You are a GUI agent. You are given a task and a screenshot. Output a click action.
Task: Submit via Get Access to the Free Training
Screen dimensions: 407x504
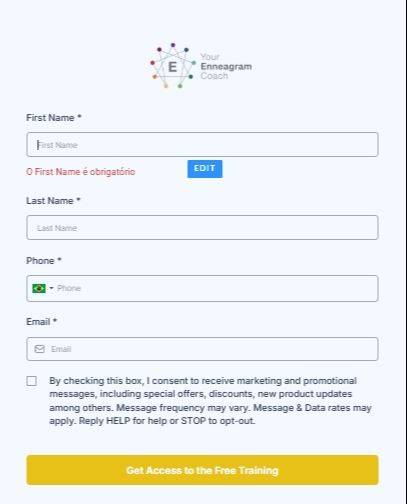[x=202, y=470]
